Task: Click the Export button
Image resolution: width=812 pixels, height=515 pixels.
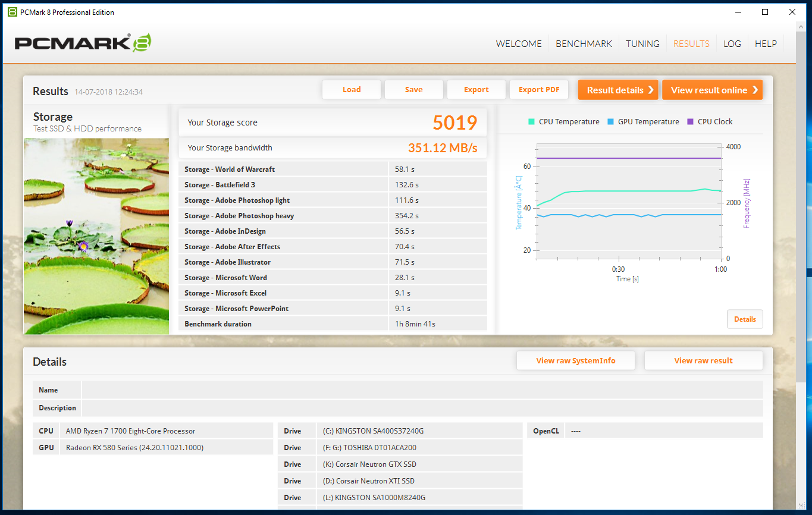Action: (476, 90)
